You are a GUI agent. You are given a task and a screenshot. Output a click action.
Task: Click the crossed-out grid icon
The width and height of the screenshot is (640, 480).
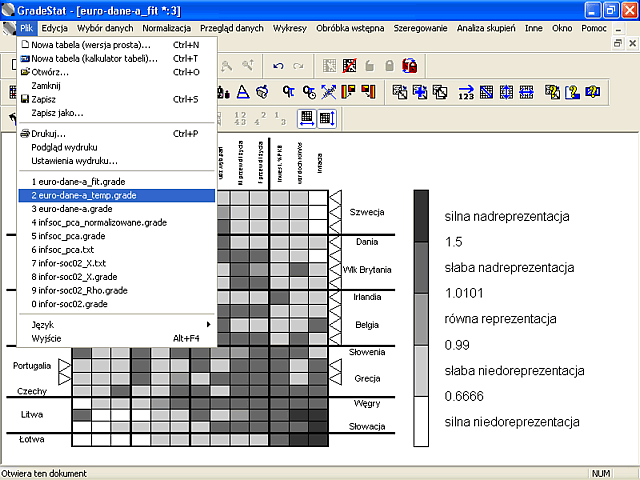349,66
